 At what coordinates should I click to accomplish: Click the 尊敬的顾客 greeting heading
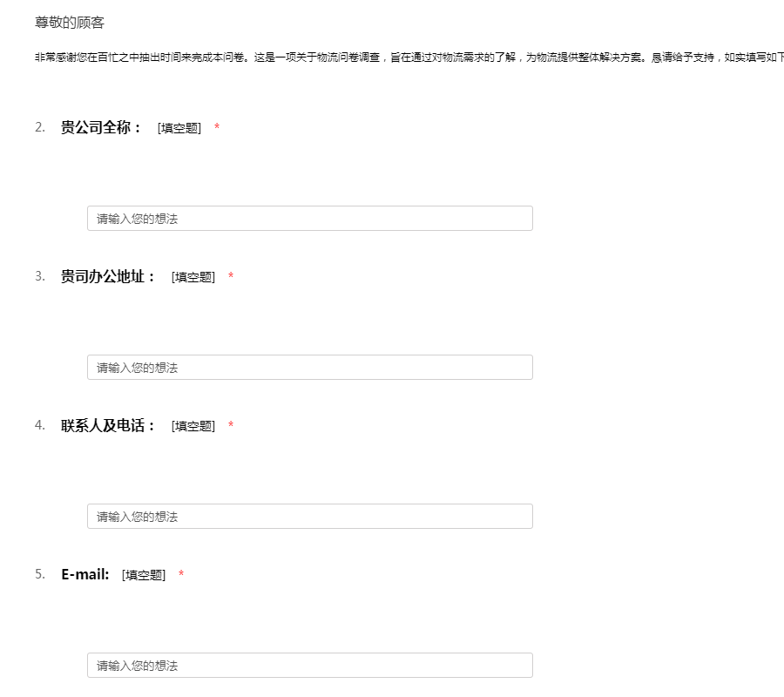(70, 23)
